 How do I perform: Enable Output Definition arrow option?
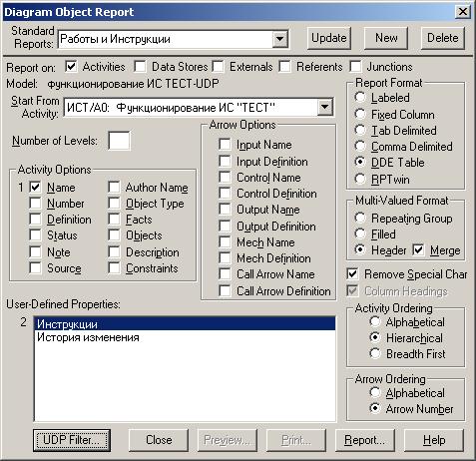[225, 226]
